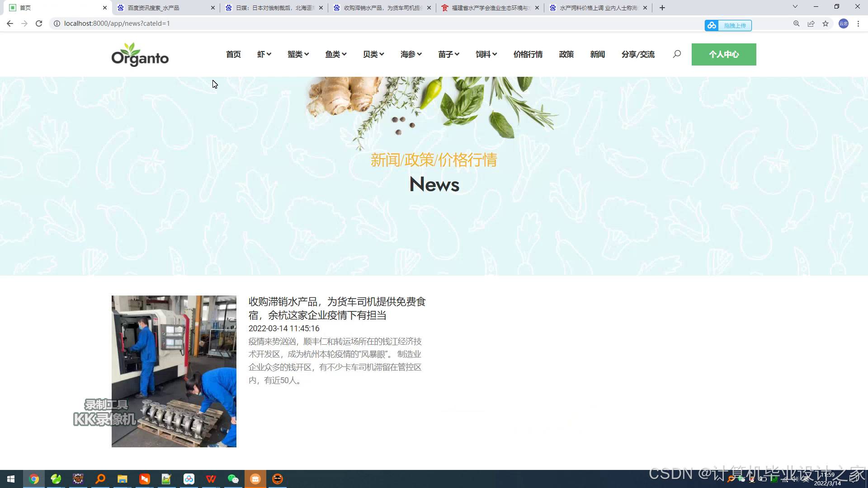Open the 收购滞销水产品 news article title
This screenshot has width=868, height=488.
click(337, 308)
